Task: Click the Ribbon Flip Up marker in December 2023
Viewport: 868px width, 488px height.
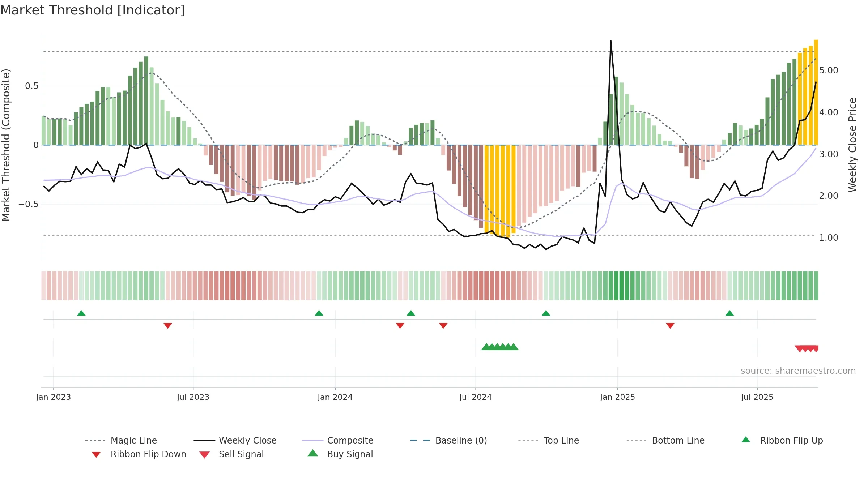Action: click(x=319, y=313)
